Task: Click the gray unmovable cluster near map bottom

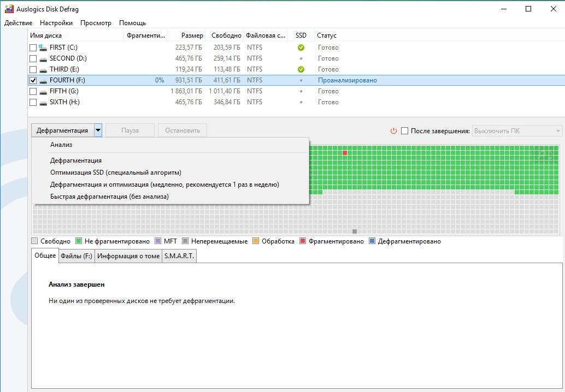Action: pyautogui.click(x=355, y=231)
